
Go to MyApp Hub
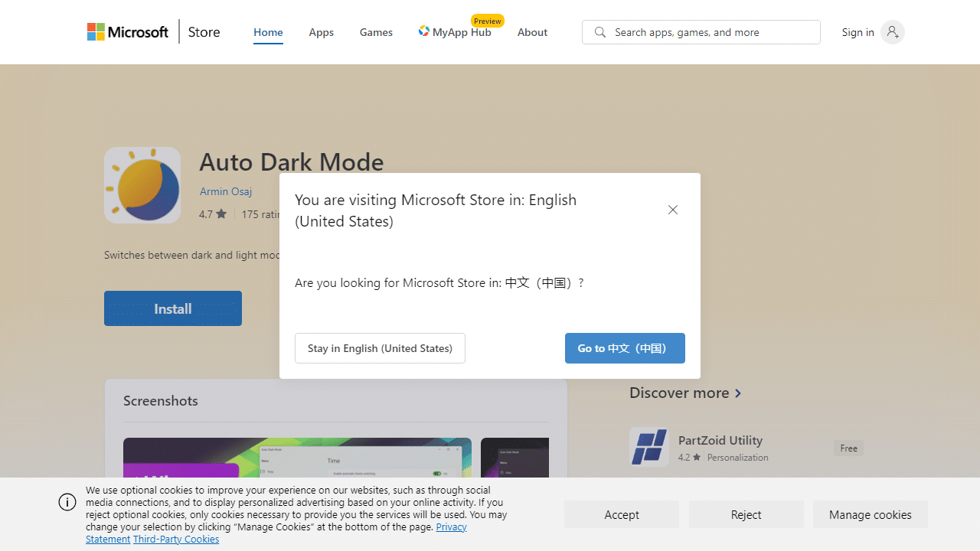(455, 32)
